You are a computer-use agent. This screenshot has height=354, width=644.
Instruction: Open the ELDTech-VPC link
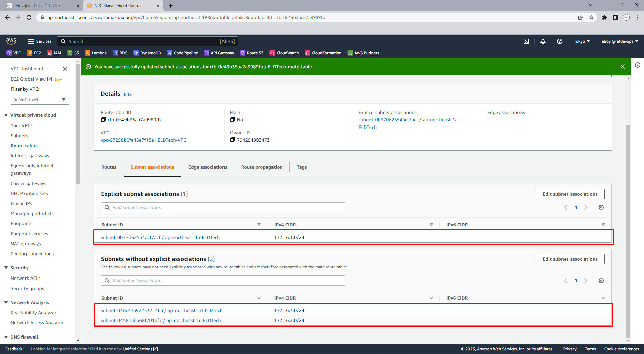pos(143,140)
